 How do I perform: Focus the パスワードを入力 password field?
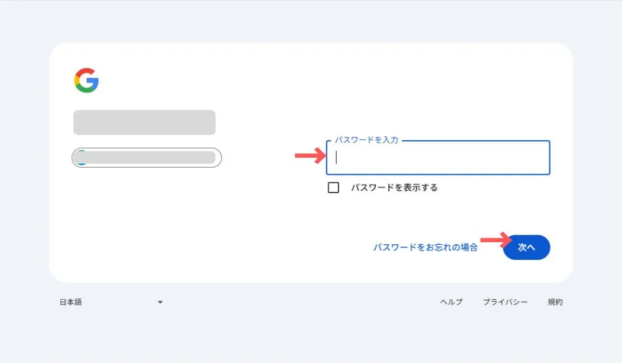click(x=438, y=157)
